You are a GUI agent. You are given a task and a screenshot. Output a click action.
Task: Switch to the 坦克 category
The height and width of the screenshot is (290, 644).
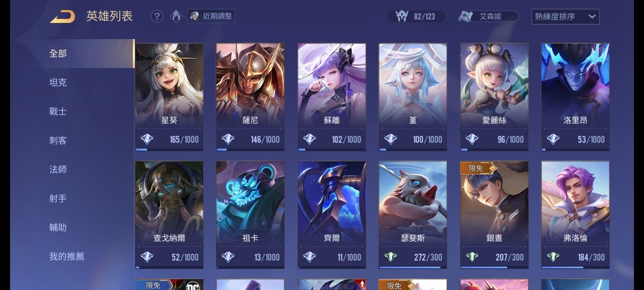pos(58,82)
